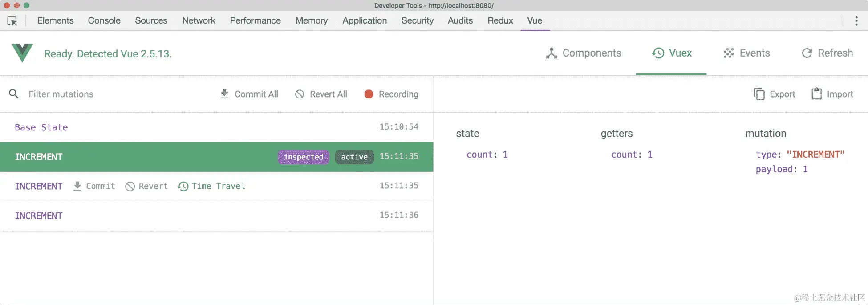Toggle the red Recording indicator

tap(369, 94)
